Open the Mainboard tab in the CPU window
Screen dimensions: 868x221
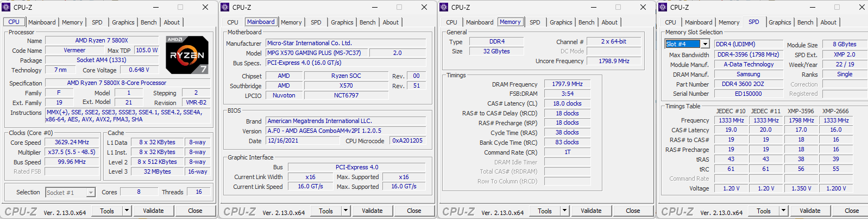coord(42,22)
